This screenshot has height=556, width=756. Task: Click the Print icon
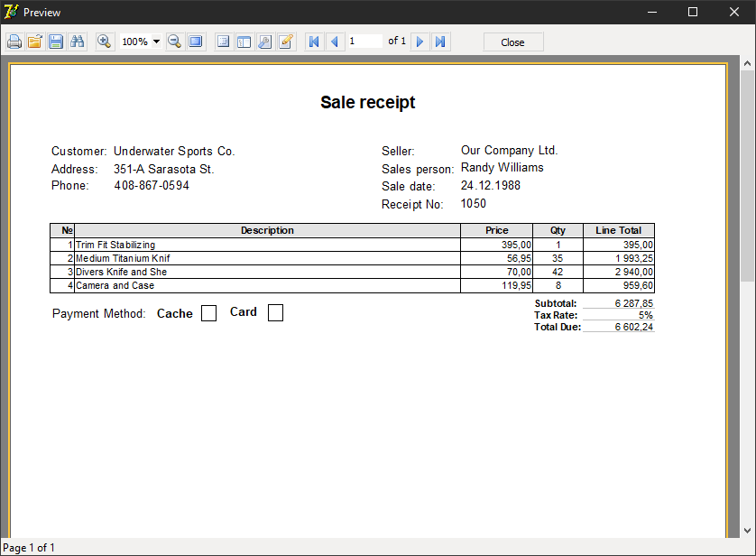(14, 42)
